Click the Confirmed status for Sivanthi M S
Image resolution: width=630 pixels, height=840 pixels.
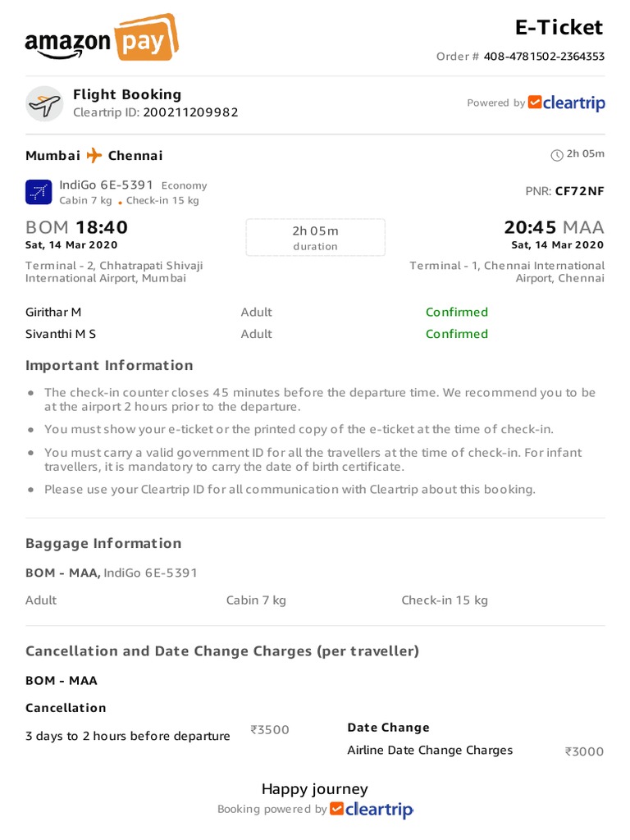(x=456, y=334)
